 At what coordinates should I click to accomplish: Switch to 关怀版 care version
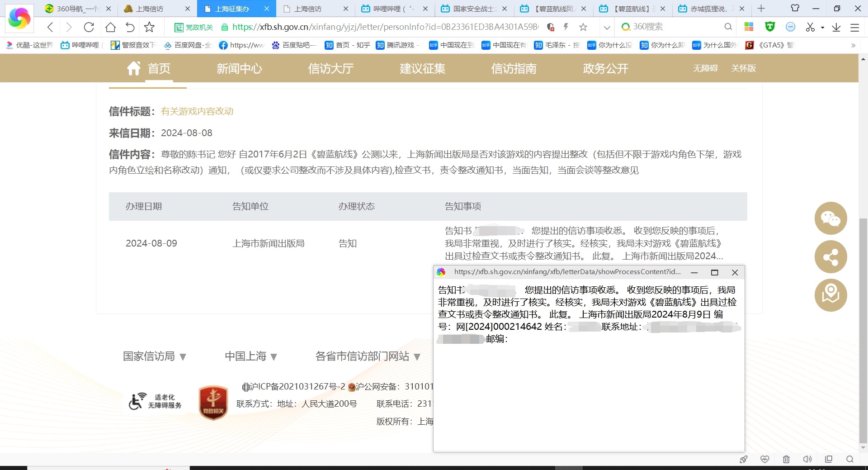(743, 68)
